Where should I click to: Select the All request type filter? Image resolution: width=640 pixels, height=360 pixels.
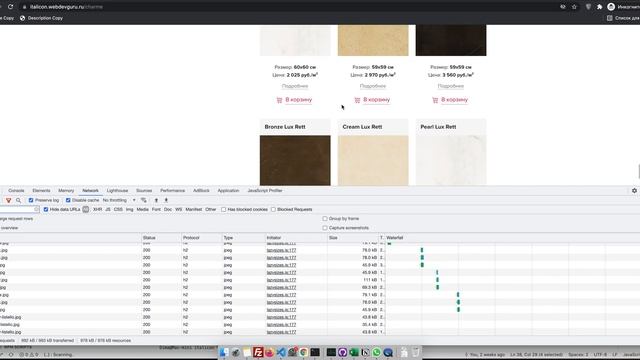pos(85,209)
